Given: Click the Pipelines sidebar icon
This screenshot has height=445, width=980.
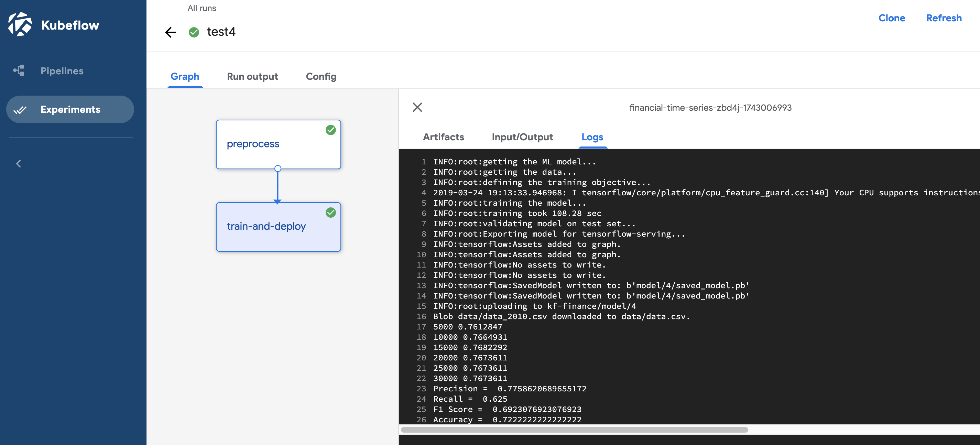Looking at the screenshot, I should point(19,70).
